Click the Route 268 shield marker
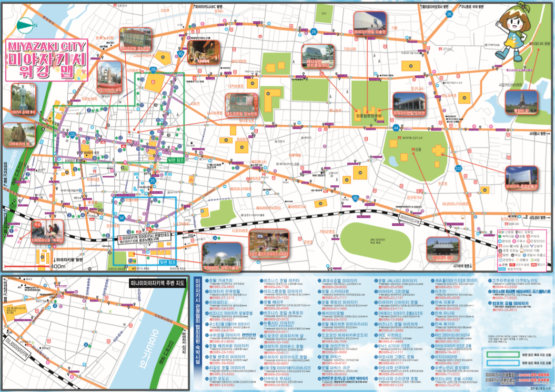 coord(154,69)
